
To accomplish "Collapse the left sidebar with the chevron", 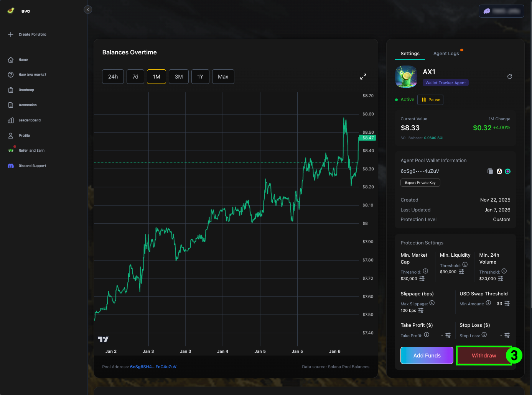I will pyautogui.click(x=88, y=10).
